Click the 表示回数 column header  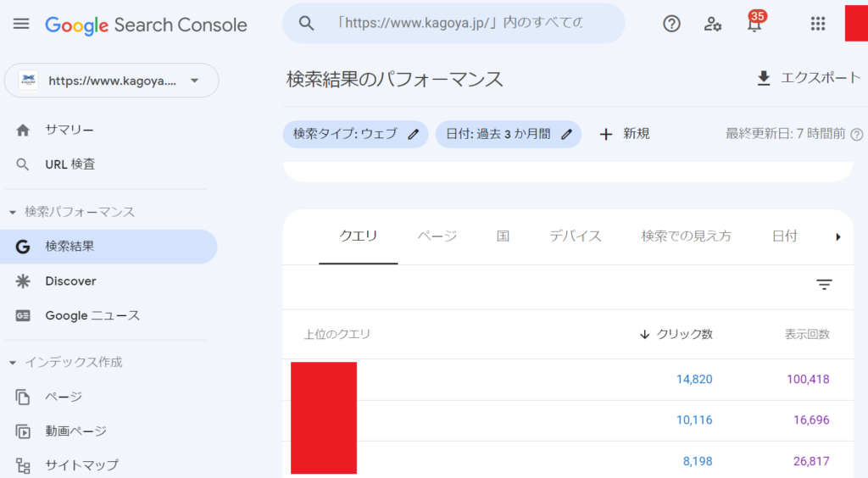[x=807, y=334]
